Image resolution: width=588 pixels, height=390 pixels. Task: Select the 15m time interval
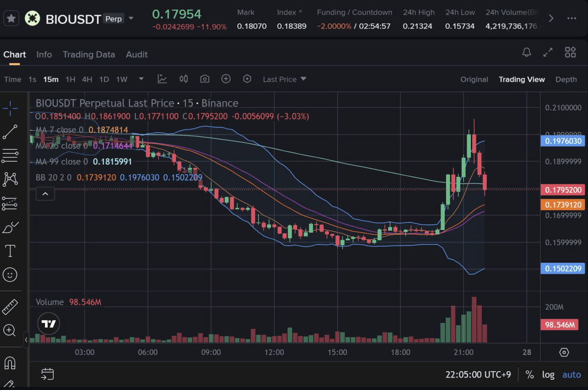51,79
